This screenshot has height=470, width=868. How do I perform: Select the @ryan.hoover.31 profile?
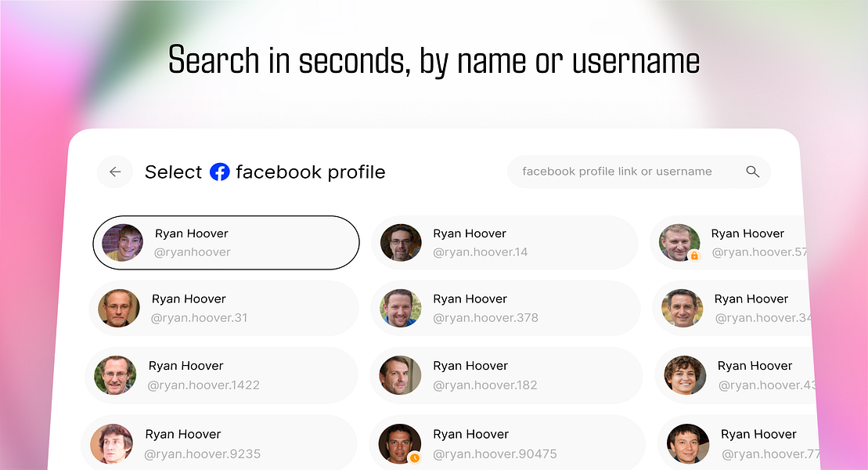point(223,308)
